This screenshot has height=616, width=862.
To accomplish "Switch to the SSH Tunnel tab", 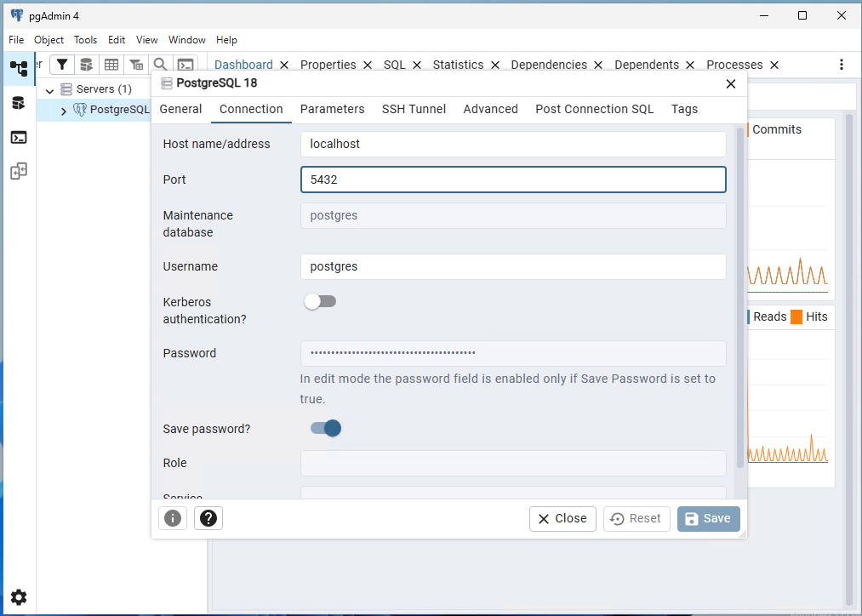I will (x=414, y=109).
